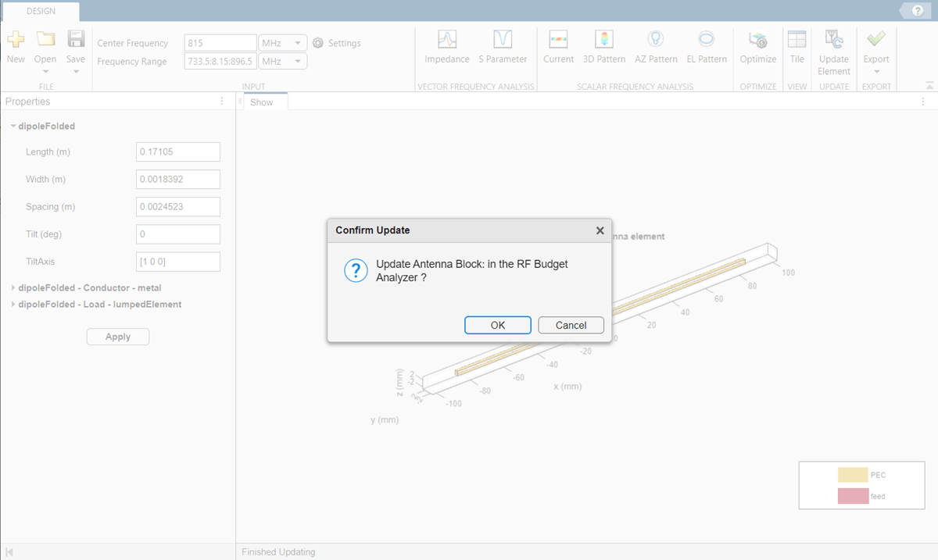Click the Properties panel title
Viewport: 938px width, 560px height.
tap(27, 102)
